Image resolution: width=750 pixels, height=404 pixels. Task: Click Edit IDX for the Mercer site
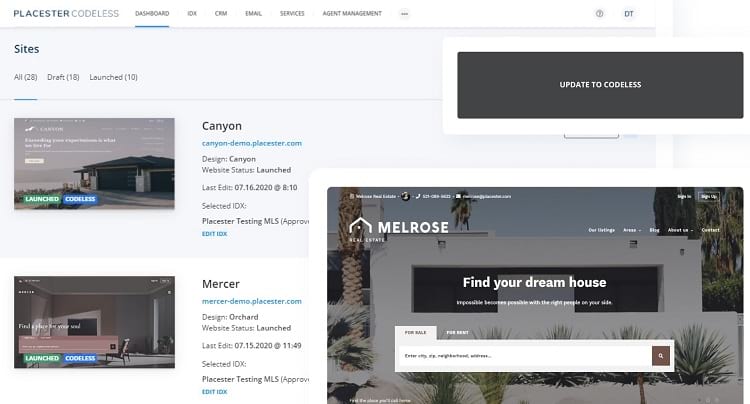214,392
